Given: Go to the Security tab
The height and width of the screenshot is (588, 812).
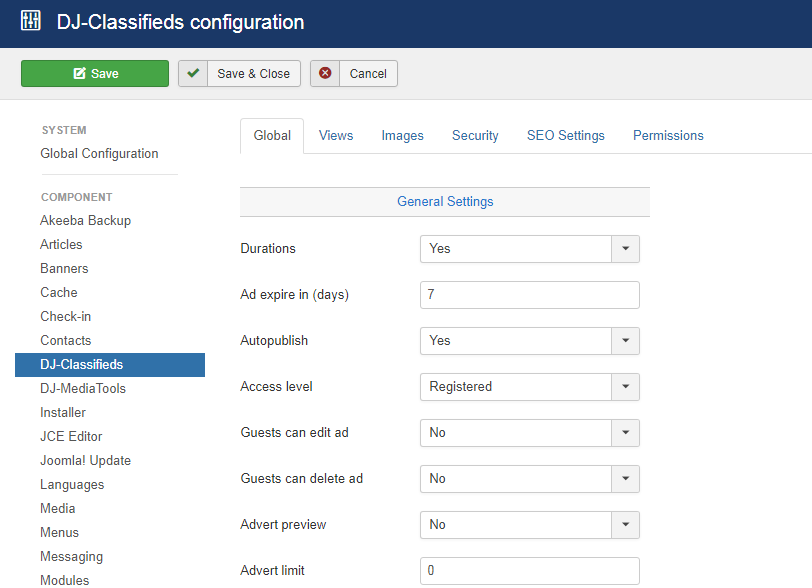Looking at the screenshot, I should pyautogui.click(x=475, y=136).
